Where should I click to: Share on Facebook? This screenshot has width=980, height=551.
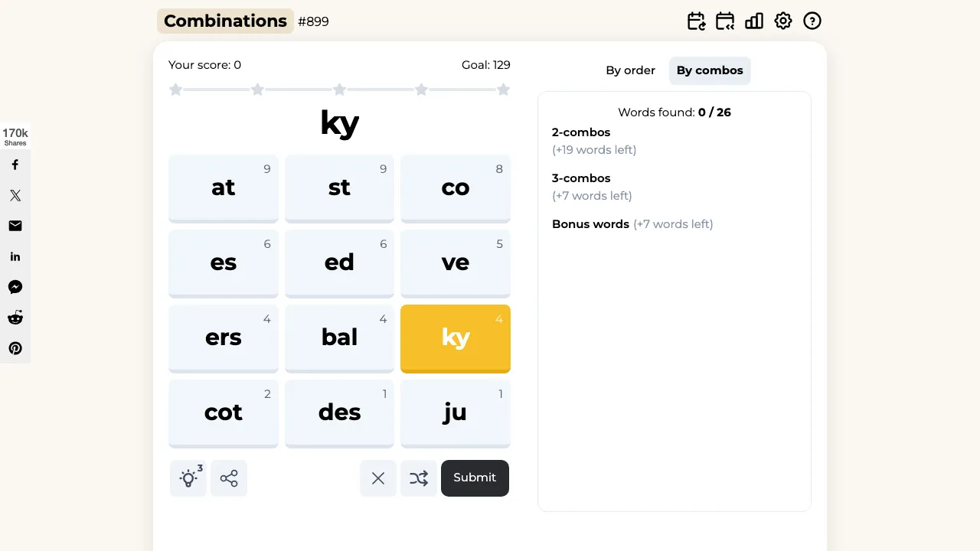(15, 165)
